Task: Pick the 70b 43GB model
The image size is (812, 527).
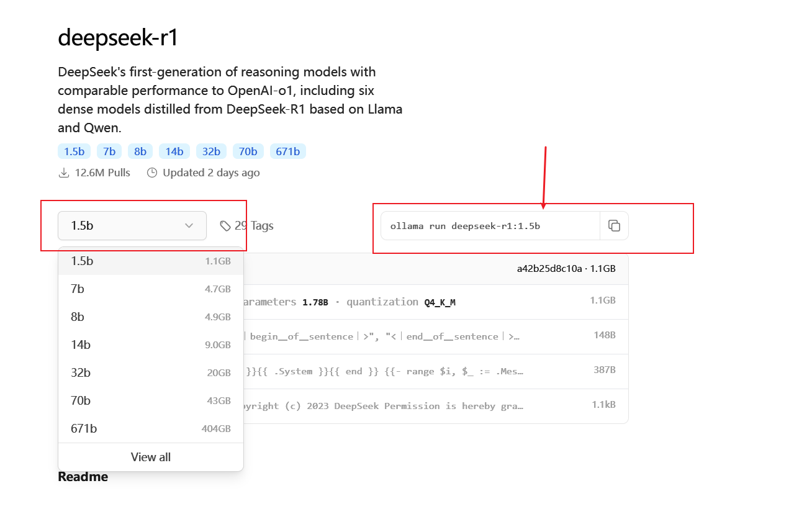Action: 151,401
